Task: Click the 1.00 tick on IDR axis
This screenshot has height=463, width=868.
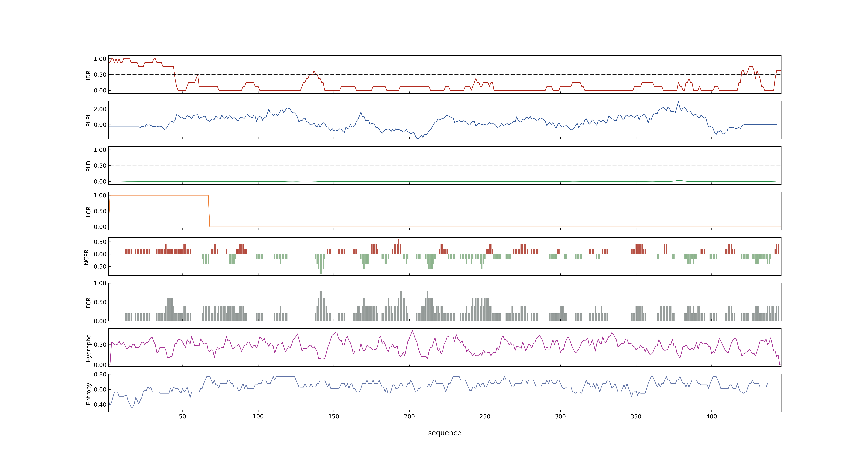Action: click(x=100, y=59)
